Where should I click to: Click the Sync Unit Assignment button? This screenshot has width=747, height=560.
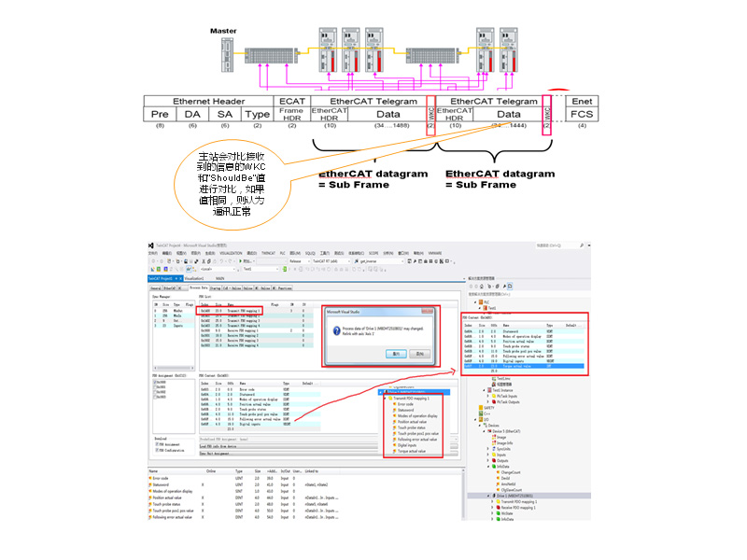329,454
